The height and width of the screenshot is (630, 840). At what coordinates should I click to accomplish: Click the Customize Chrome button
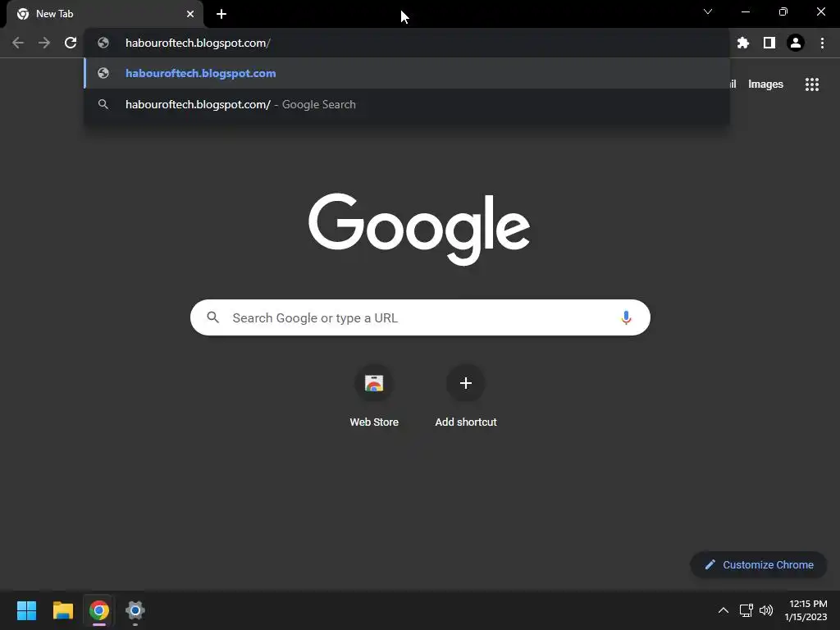tap(759, 564)
